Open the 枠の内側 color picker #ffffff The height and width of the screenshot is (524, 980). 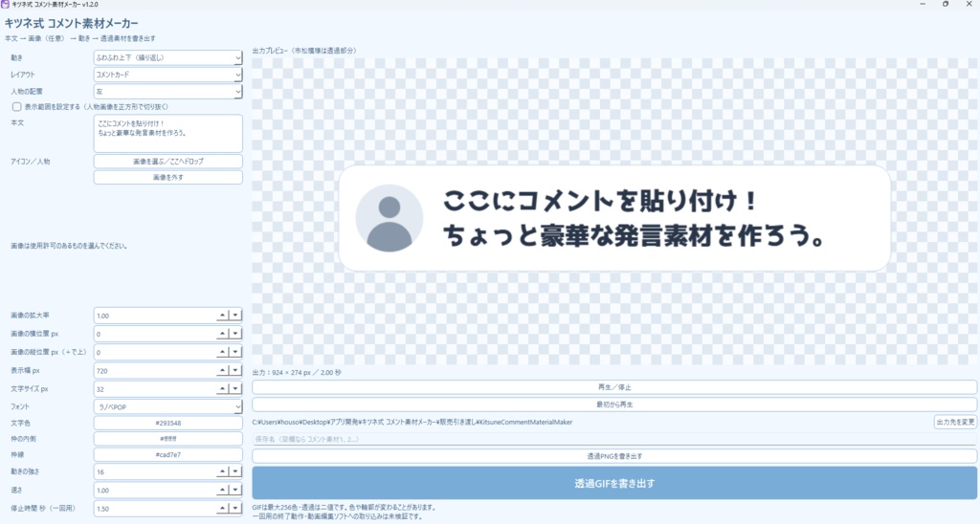pyautogui.click(x=167, y=439)
